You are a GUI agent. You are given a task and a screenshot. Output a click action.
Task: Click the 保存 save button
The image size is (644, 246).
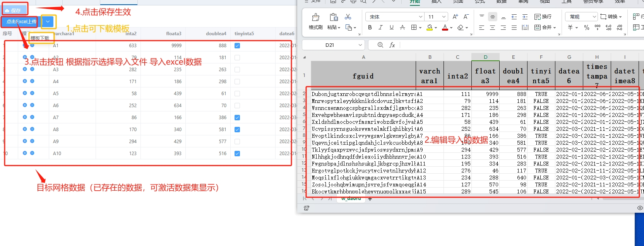(x=14, y=10)
